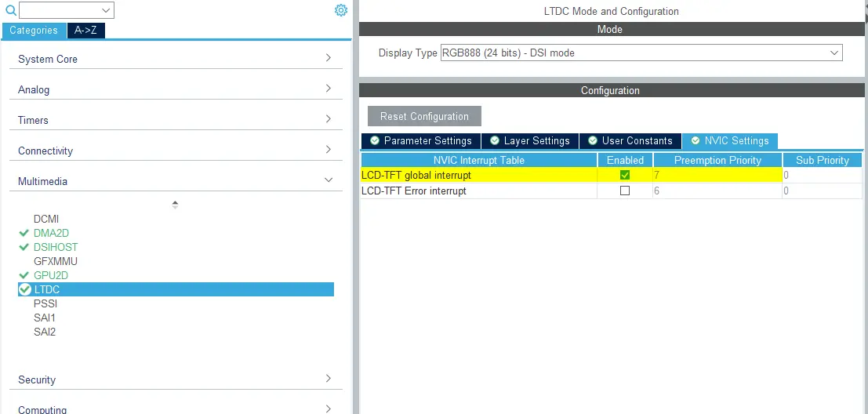
Task: Click the User Constants tab status icon
Action: click(593, 141)
